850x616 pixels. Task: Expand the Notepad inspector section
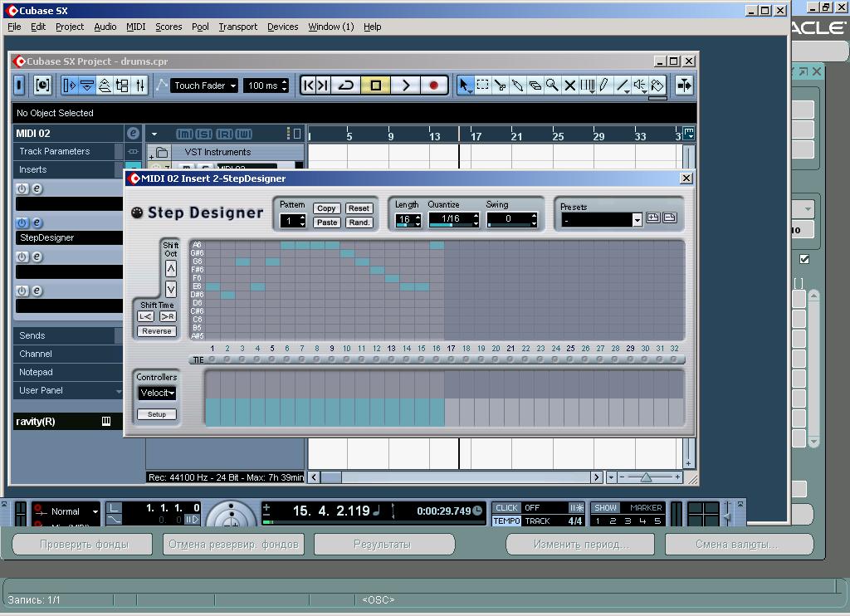coord(68,372)
